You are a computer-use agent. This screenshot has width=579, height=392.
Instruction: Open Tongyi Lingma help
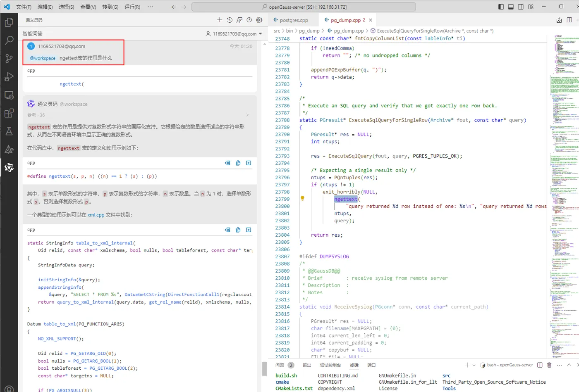pos(249,20)
